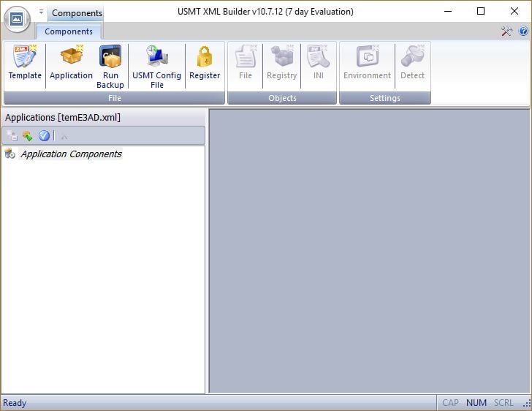This screenshot has width=532, height=411.
Task: Click the new Application icon
Action: point(72,56)
